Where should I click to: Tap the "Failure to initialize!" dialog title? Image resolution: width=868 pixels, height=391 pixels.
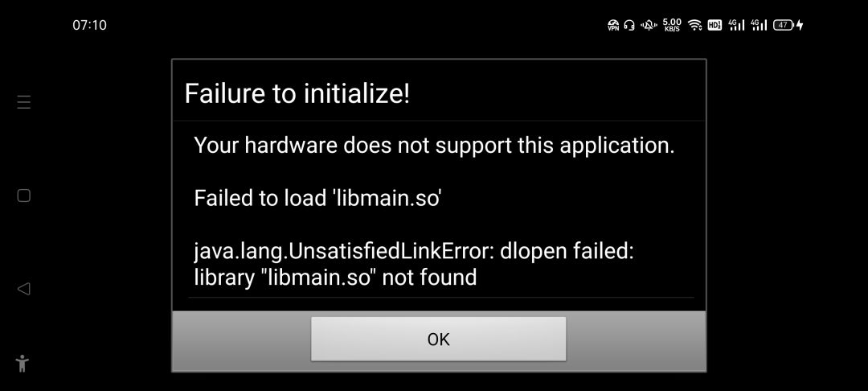(x=297, y=93)
